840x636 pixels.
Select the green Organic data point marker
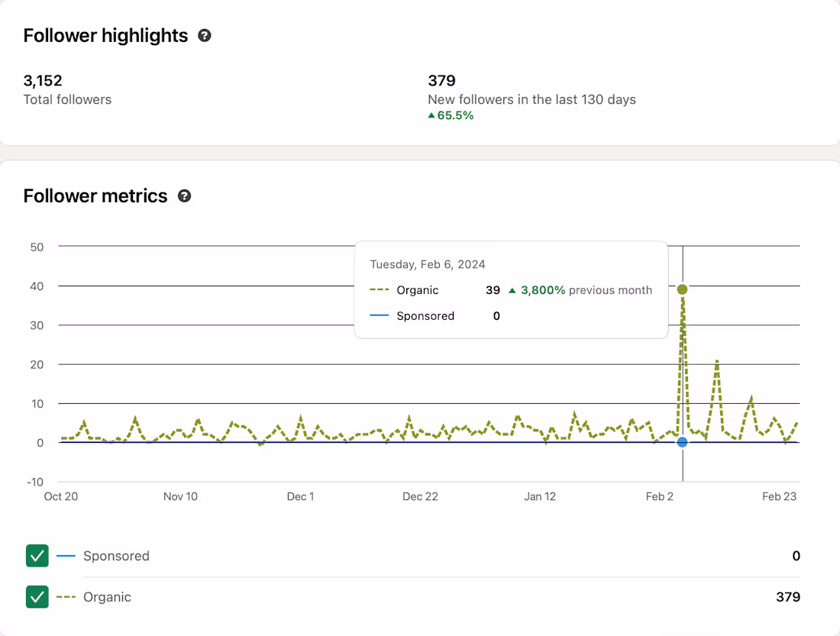(x=682, y=289)
